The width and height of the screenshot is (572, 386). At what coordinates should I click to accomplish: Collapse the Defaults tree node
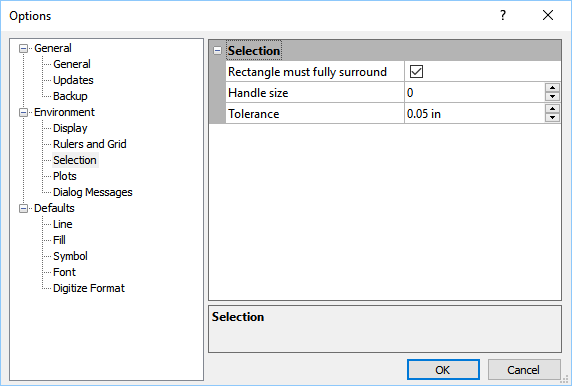(x=23, y=208)
